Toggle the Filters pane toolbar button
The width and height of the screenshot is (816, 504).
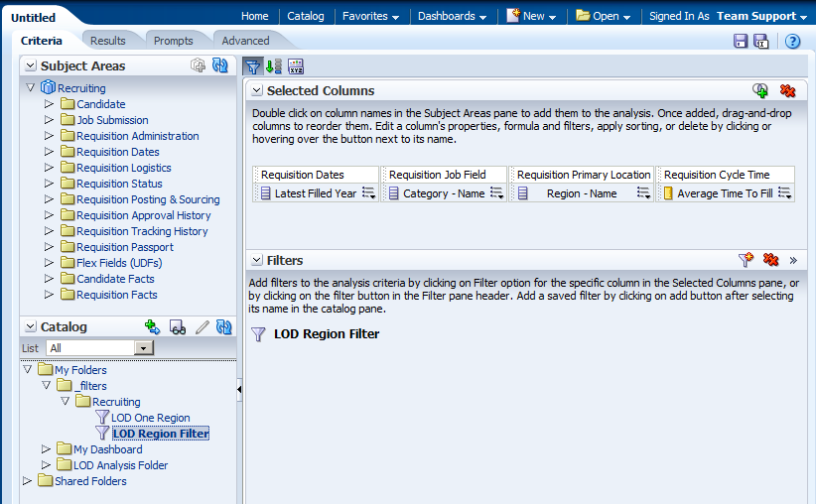point(253,66)
